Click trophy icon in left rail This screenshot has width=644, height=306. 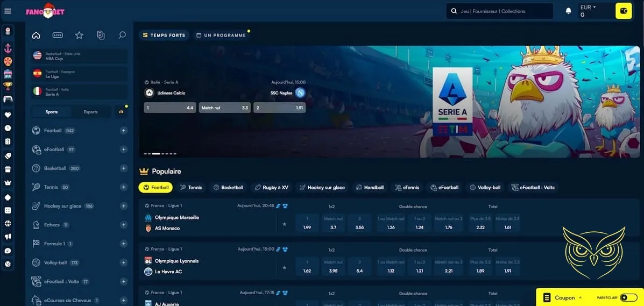point(8,86)
